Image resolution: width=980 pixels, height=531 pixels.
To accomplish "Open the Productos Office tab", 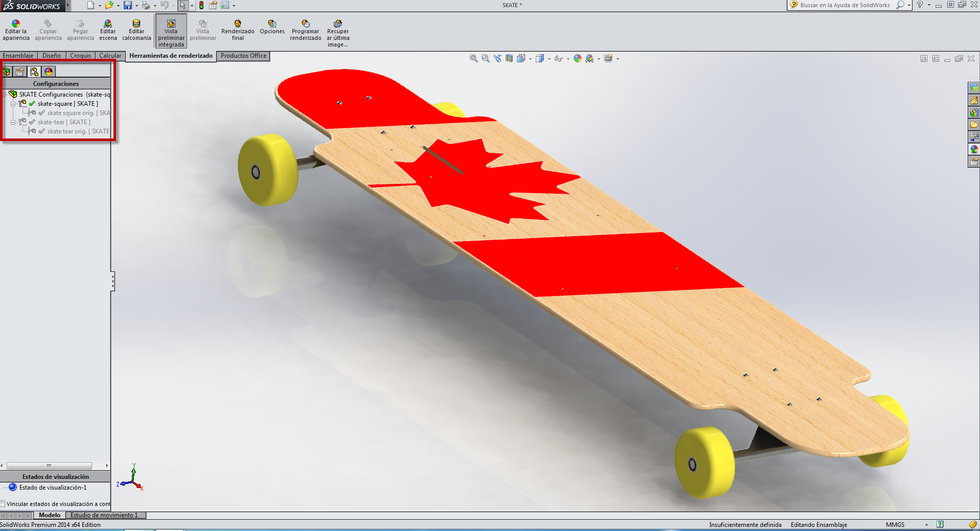I will (243, 56).
